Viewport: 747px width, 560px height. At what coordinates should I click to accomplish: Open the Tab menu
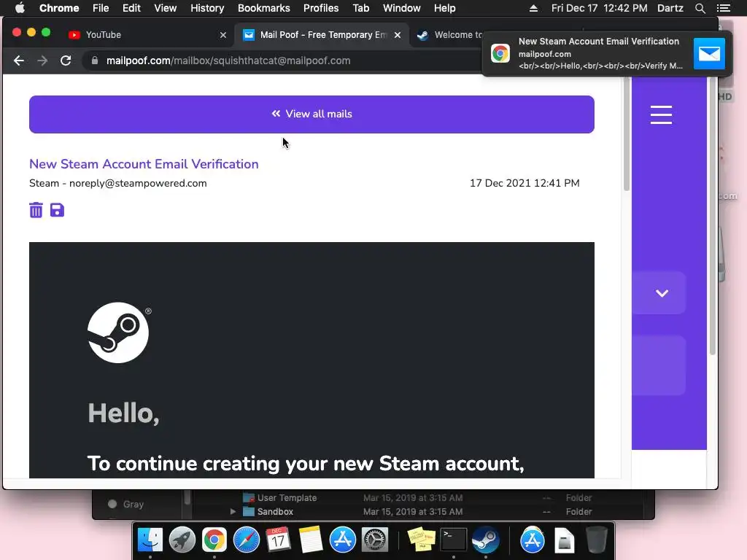(361, 8)
